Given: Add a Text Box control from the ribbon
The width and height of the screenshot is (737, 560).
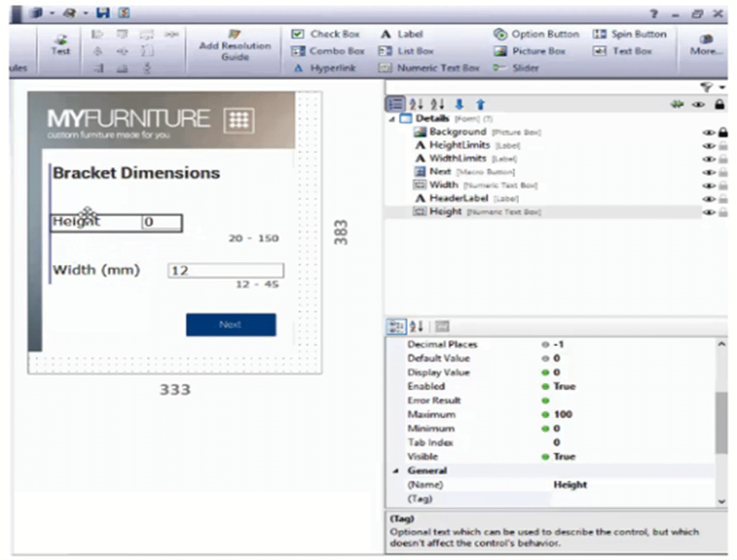Looking at the screenshot, I should pyautogui.click(x=622, y=51).
